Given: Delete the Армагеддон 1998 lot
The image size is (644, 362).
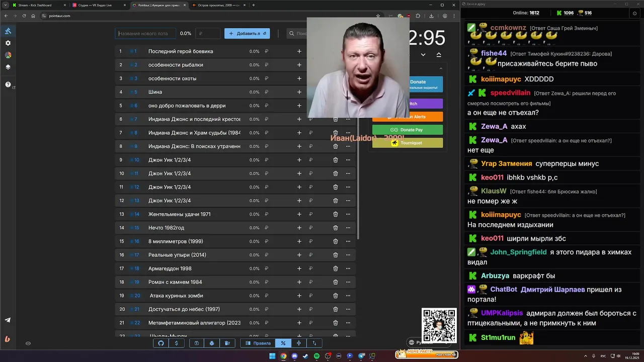Looking at the screenshot, I should tap(336, 268).
